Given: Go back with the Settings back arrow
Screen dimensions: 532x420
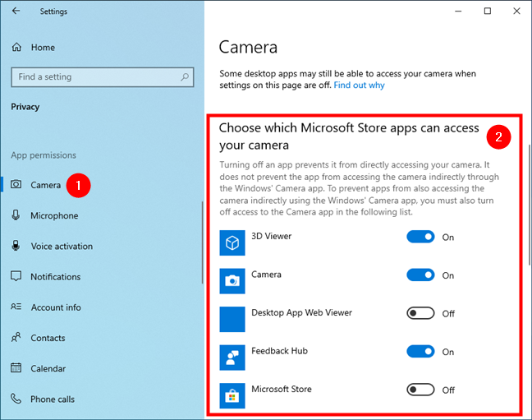Looking at the screenshot, I should point(16,11).
